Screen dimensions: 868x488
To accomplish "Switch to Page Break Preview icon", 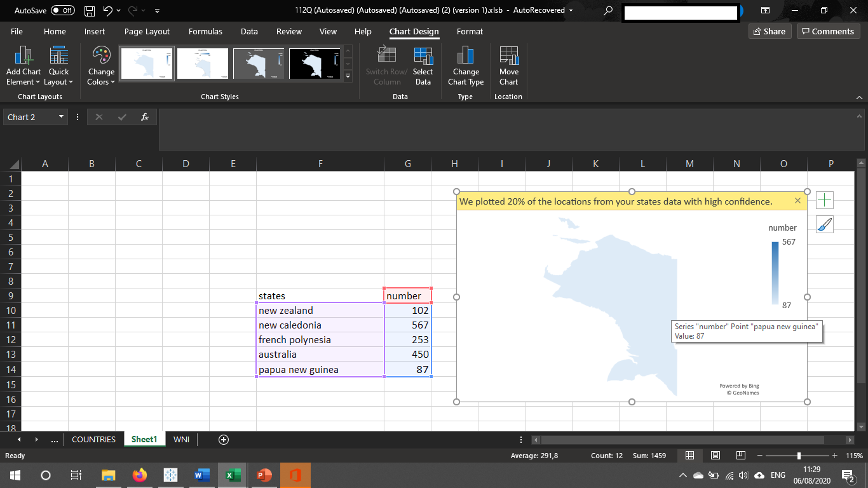I will (x=740, y=456).
